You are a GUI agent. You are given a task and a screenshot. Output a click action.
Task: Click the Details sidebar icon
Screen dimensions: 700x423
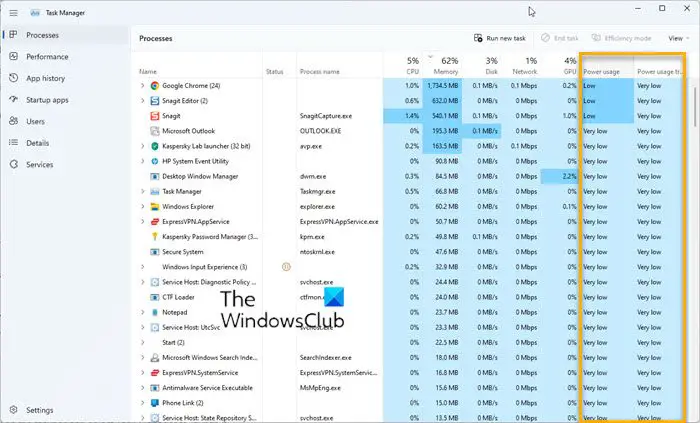point(13,143)
